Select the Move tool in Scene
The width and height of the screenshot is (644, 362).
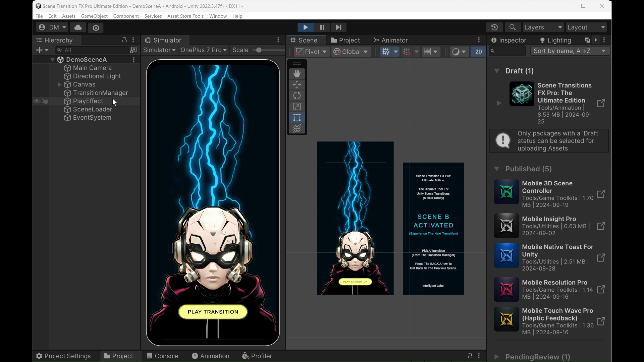point(297,84)
